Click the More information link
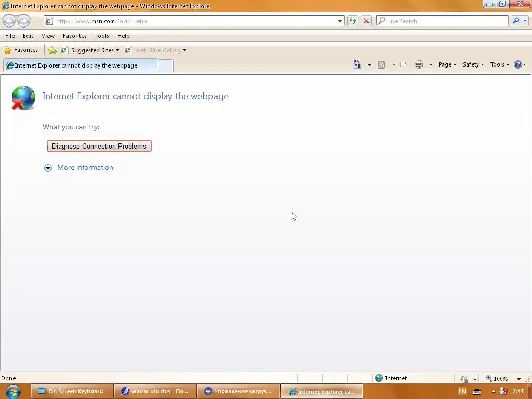The height and width of the screenshot is (399, 532). point(85,168)
